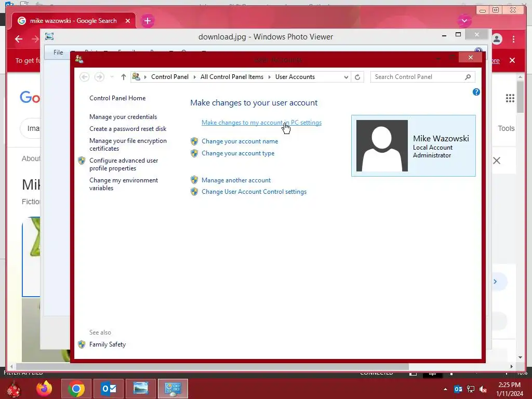Viewport: 532px width, 399px height.
Task: Click Manage another account link
Action: 236,180
